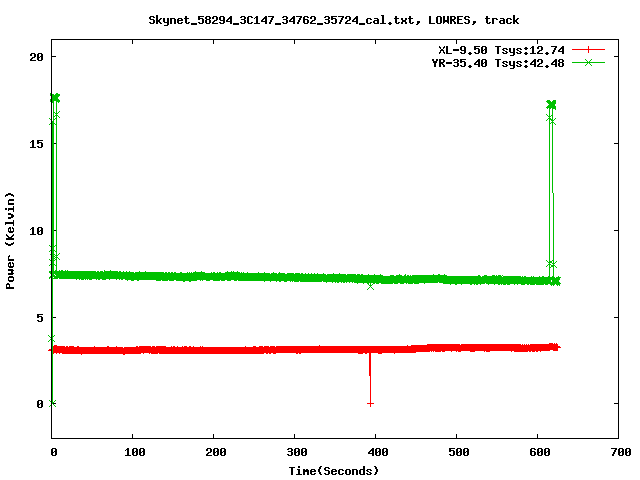The height and width of the screenshot is (480, 640).
Task: Click the y-axis tick label 10
Action: 36,231
